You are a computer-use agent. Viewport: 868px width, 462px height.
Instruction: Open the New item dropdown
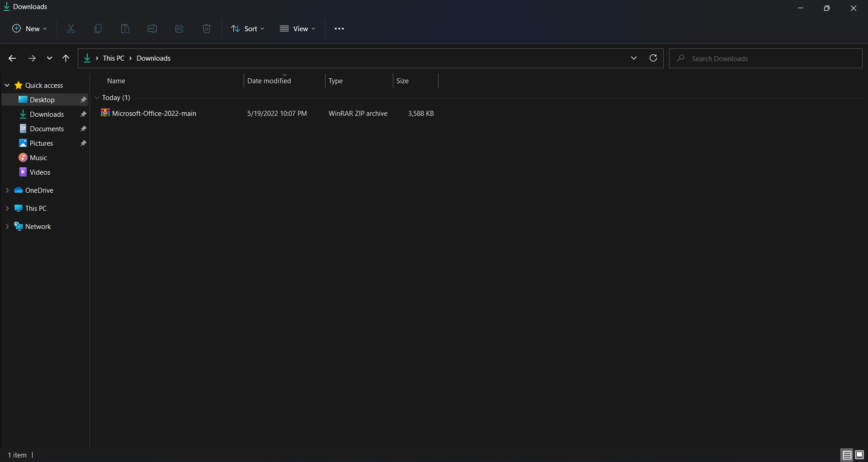29,29
